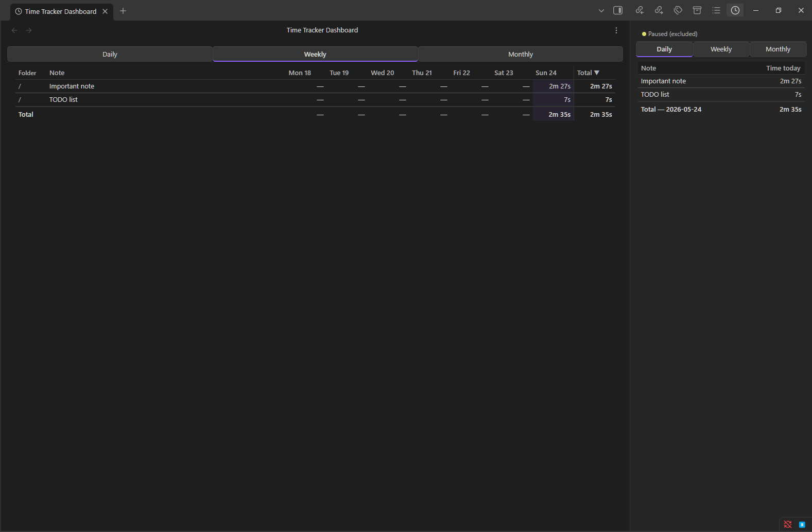Switch sidebar to the Monthly tab
Screen dimensions: 812x532
(778, 49)
